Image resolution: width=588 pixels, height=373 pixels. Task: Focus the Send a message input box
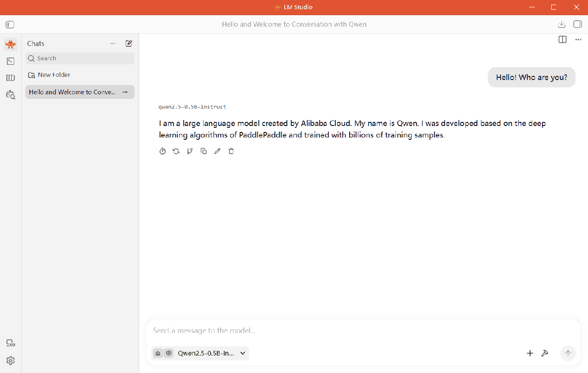363,331
